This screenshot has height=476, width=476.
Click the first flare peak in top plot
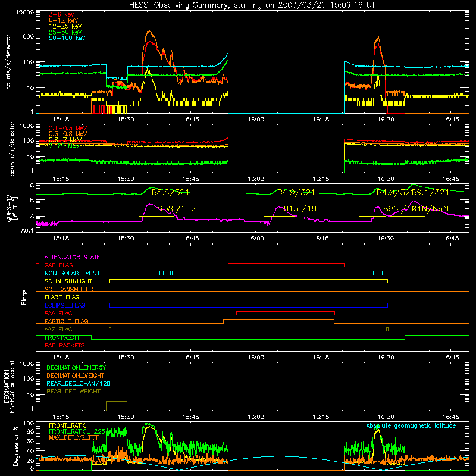(x=149, y=32)
